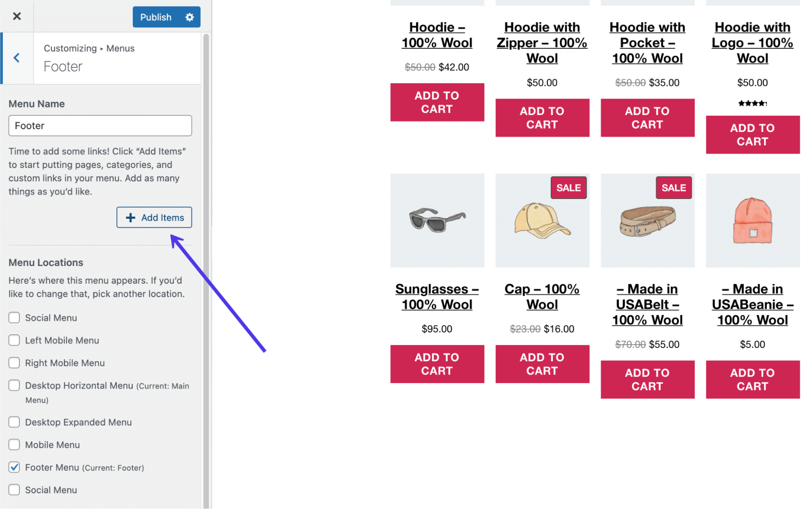Image resolution: width=812 pixels, height=509 pixels.
Task: Click the Beanie product thumbnail
Action: pos(752,220)
